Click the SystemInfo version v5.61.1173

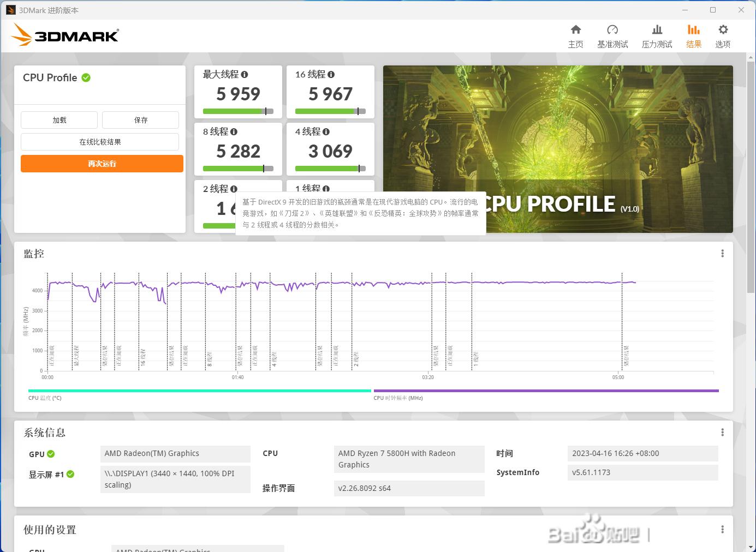click(643, 472)
